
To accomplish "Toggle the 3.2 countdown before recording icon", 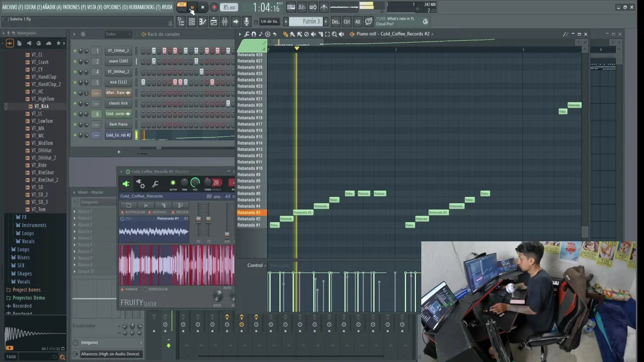I will point(302,7).
